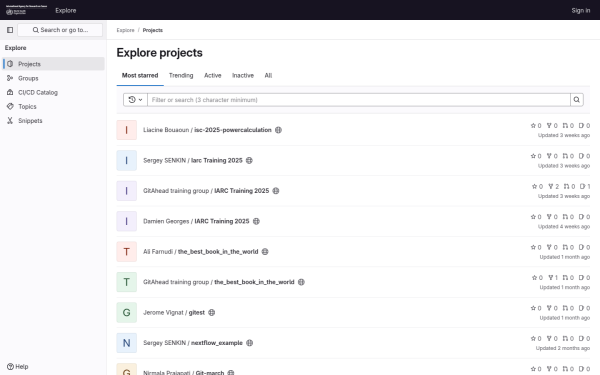This screenshot has width=600, height=375.
Task: Click the T avatar of Ali Farnudi's project
Action: [x=127, y=252]
